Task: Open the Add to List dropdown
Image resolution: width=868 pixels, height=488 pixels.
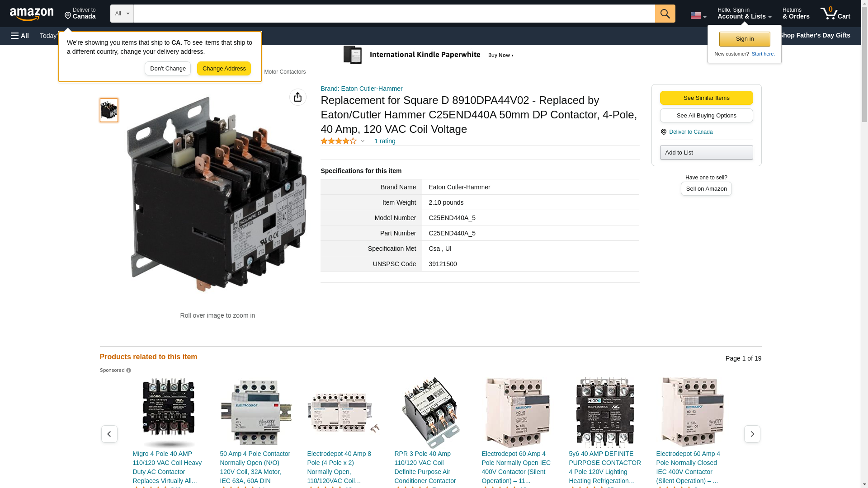Action: 706,153
